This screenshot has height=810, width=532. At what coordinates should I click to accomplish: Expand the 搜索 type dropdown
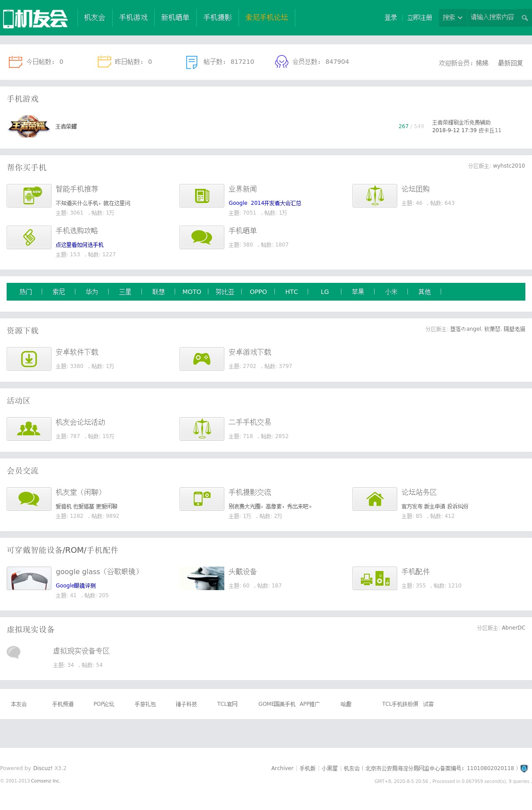tap(452, 18)
